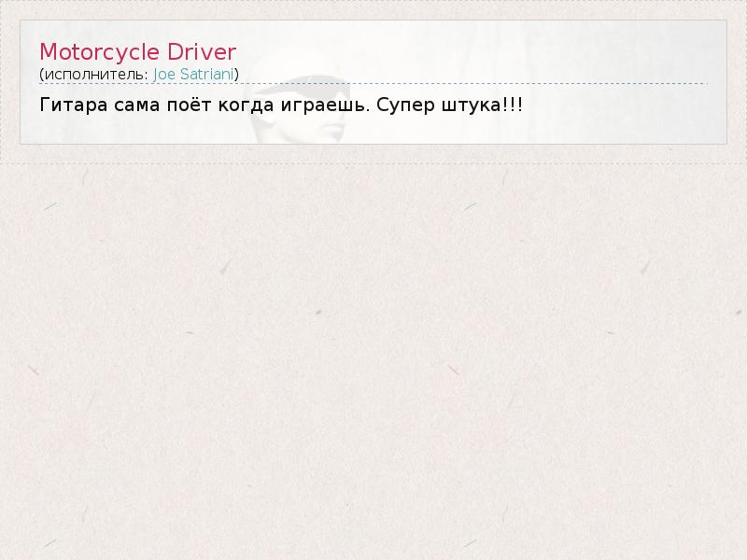Screen dimensions: 747x560
Task: Click the word "когда" in the comment
Action: 246,105
